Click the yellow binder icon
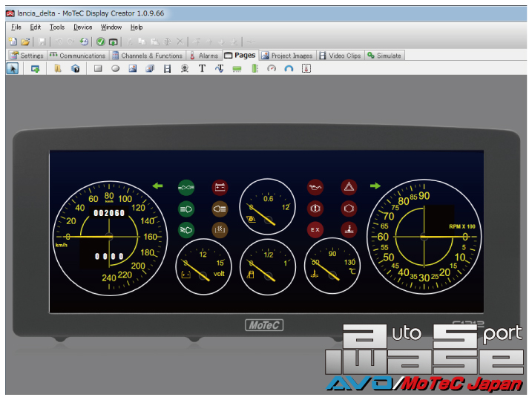Image resolution: width=532 pixels, height=400 pixels. (x=58, y=68)
